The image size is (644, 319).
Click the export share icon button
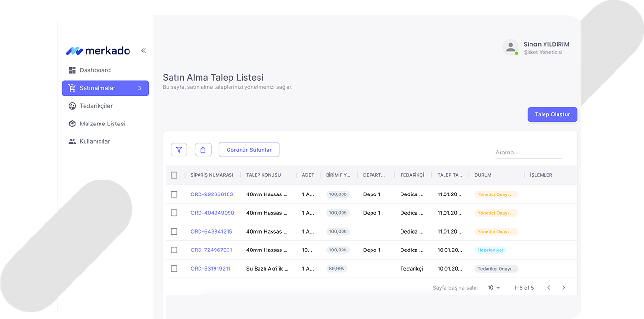(x=203, y=150)
